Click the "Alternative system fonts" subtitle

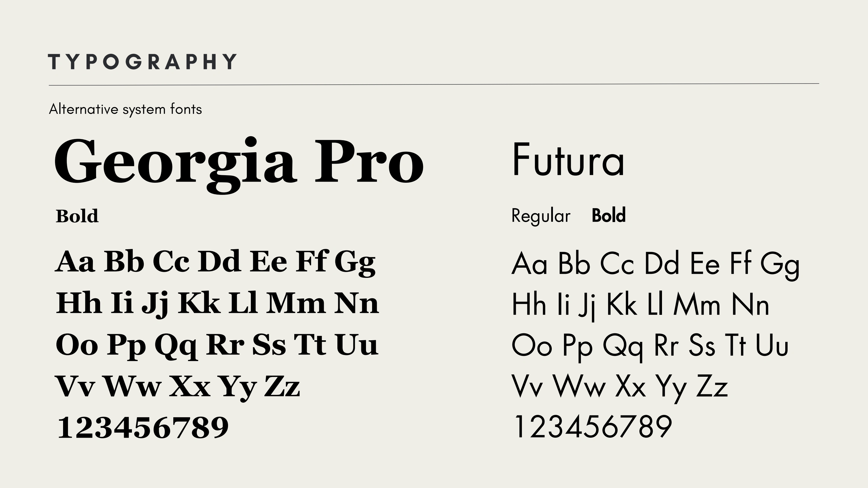coord(125,110)
